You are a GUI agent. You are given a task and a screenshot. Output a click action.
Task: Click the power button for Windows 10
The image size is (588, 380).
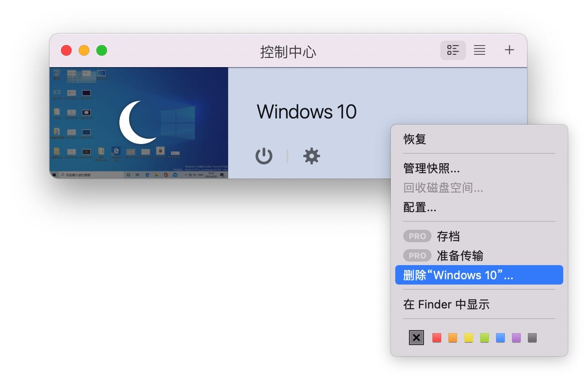click(264, 156)
